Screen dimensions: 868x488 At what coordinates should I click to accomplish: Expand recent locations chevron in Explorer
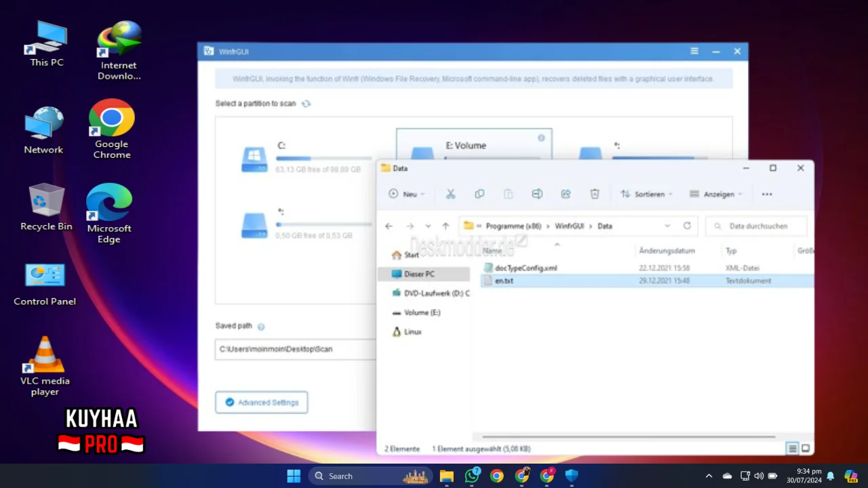tap(428, 226)
